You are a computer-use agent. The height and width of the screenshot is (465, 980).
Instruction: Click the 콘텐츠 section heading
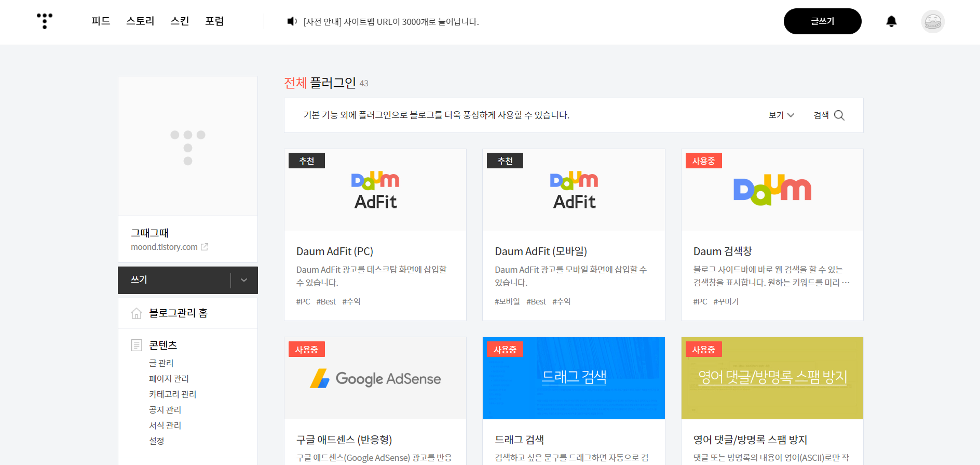coord(163,345)
